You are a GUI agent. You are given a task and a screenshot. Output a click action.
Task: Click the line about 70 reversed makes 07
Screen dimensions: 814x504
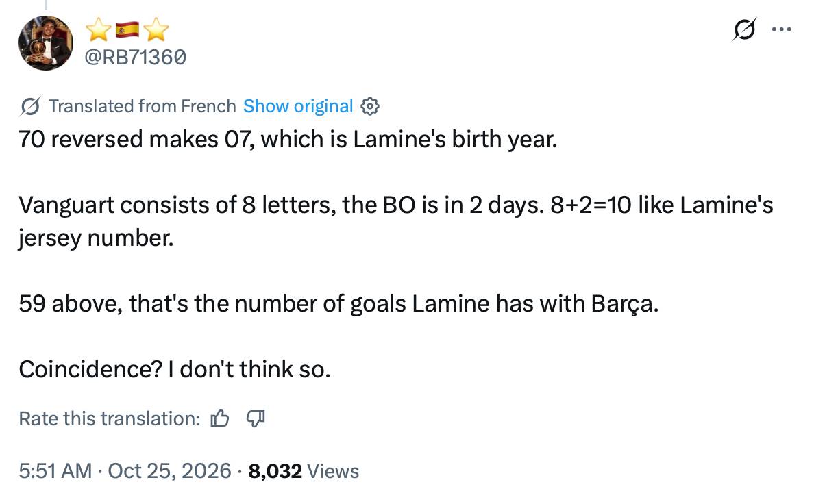pos(288,140)
